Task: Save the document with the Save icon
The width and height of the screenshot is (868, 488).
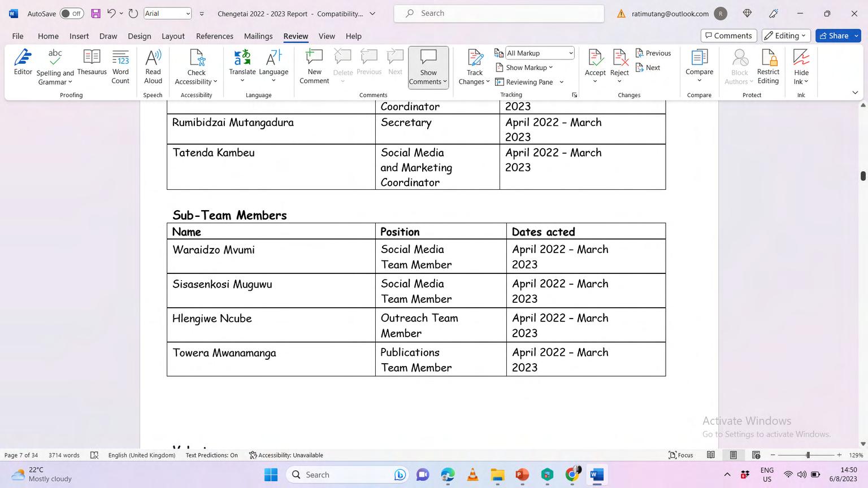Action: pos(96,14)
